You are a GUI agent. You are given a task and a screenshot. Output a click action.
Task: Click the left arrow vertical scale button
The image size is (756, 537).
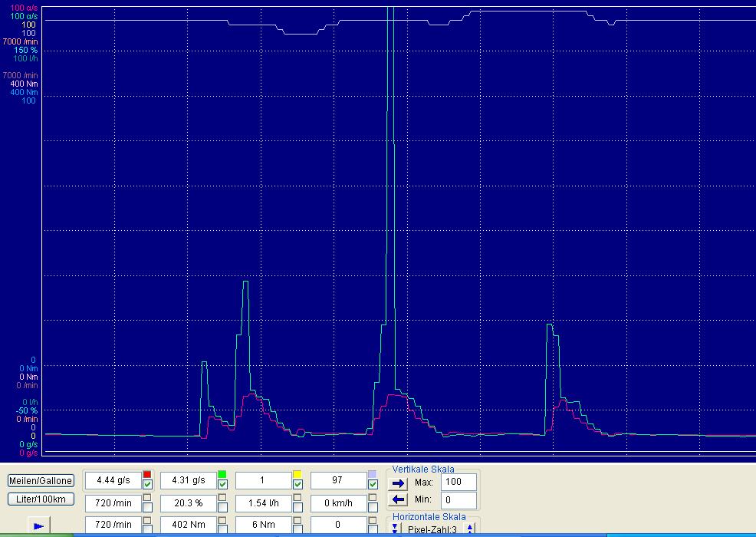pos(398,500)
